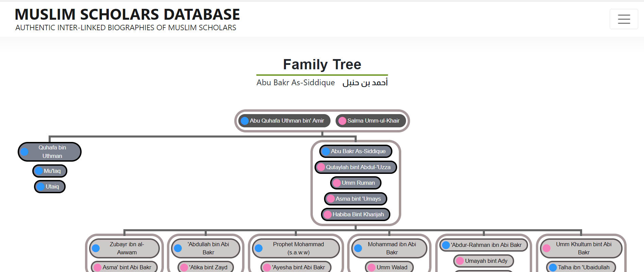This screenshot has height=272, width=644.
Task: Open 'Abdullah bin Abi Bakr node
Action: point(206,248)
